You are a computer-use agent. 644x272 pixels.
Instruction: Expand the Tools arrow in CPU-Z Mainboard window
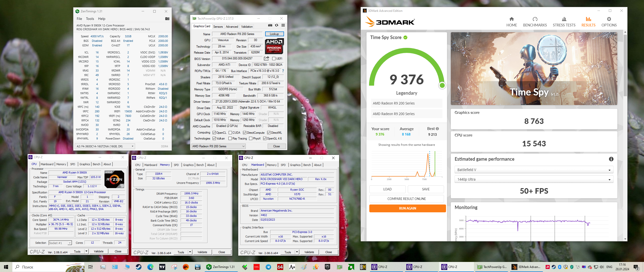[297, 252]
